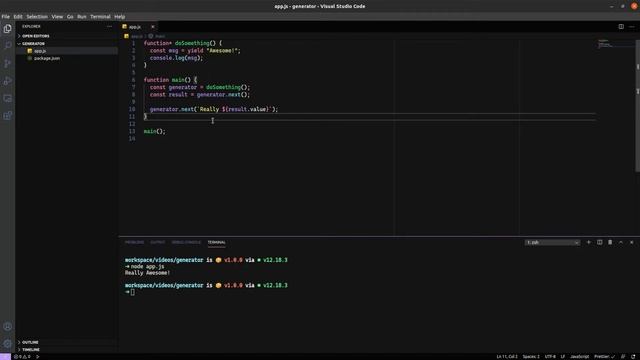Close the terminal panel
This screenshot has height=360, width=640.
pos(631,242)
